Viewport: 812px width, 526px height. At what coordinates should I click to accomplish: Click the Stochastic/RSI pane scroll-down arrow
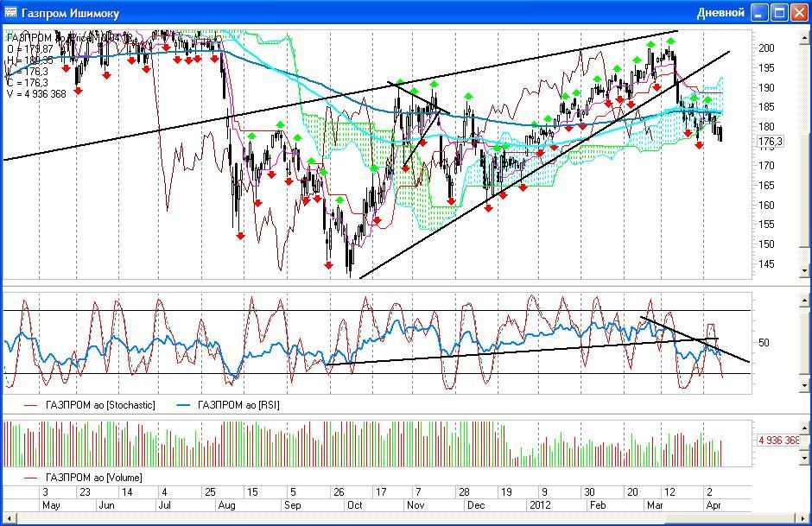click(804, 385)
